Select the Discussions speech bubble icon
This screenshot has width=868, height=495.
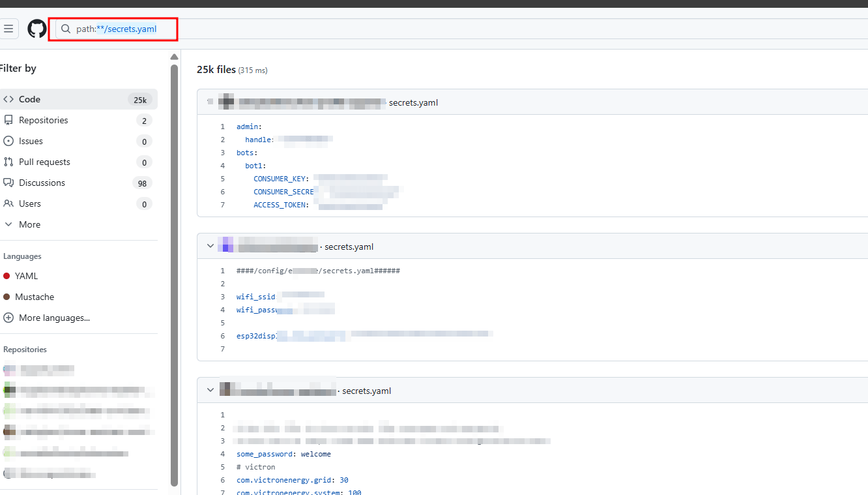pos(9,183)
